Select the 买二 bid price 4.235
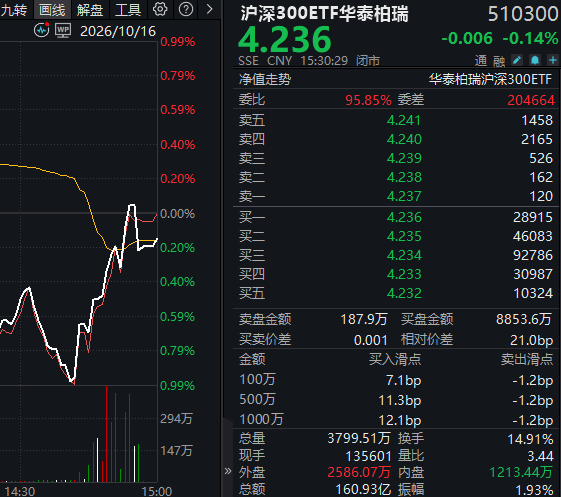The width and height of the screenshot is (561, 497). (x=404, y=236)
